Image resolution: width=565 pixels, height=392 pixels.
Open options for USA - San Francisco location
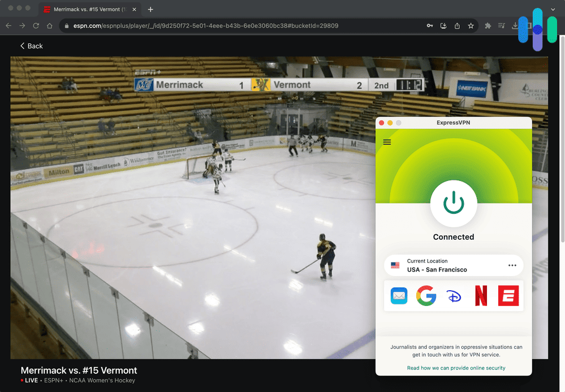coord(512,265)
